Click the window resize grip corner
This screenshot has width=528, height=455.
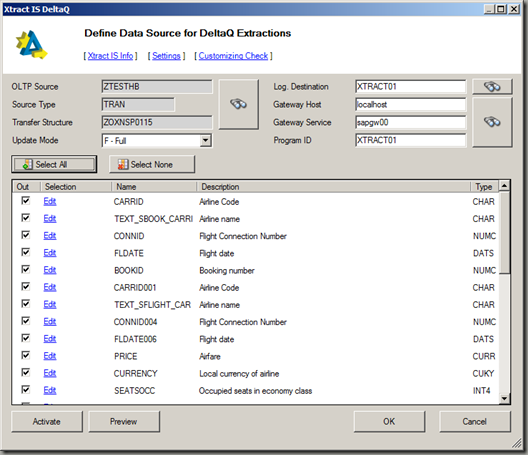(517, 443)
